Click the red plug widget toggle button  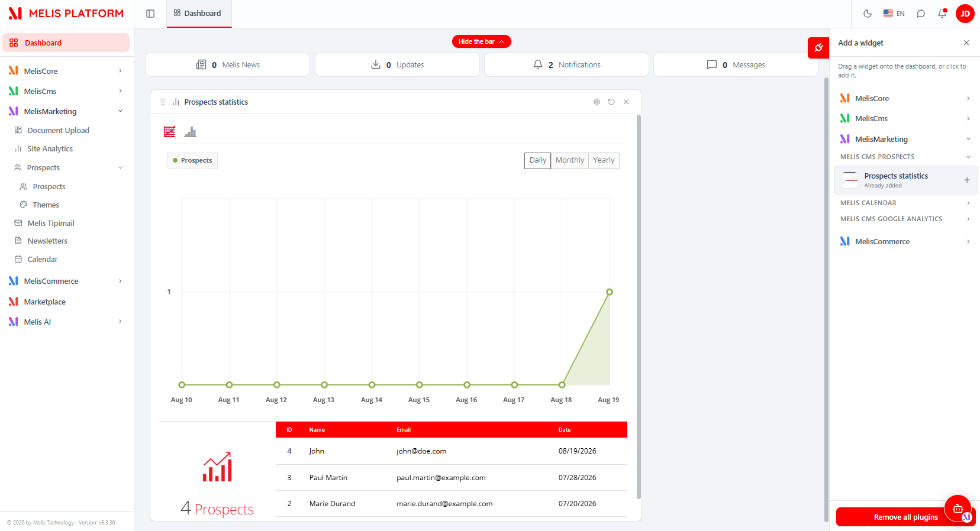pos(818,48)
